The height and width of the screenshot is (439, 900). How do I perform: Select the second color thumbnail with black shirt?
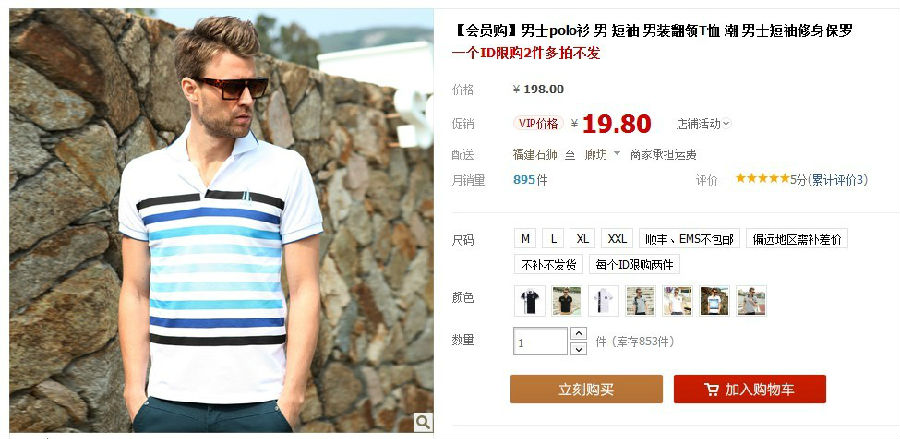[x=566, y=301]
